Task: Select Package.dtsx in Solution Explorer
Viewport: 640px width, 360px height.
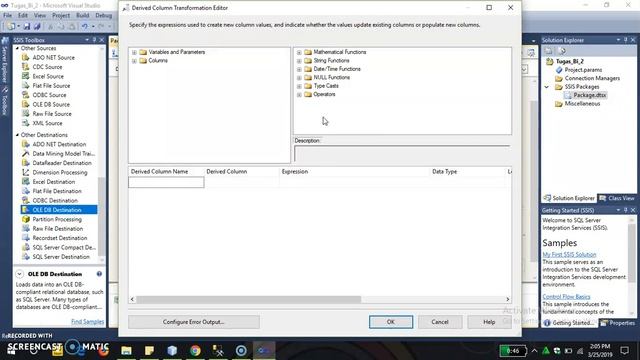Action: [589, 96]
